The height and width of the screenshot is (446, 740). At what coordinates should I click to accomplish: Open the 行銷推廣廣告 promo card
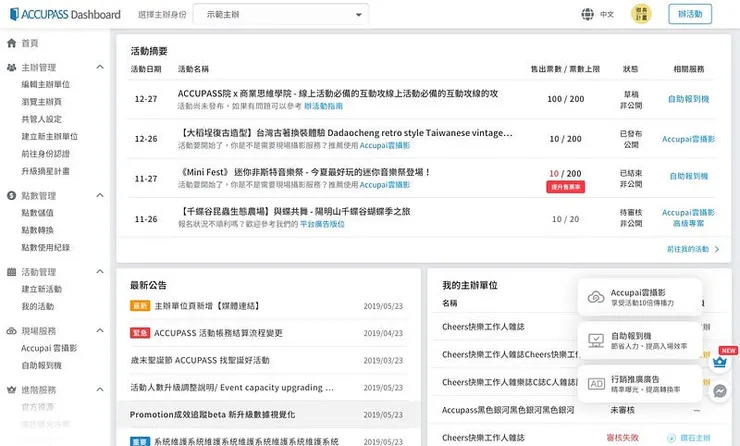(640, 384)
